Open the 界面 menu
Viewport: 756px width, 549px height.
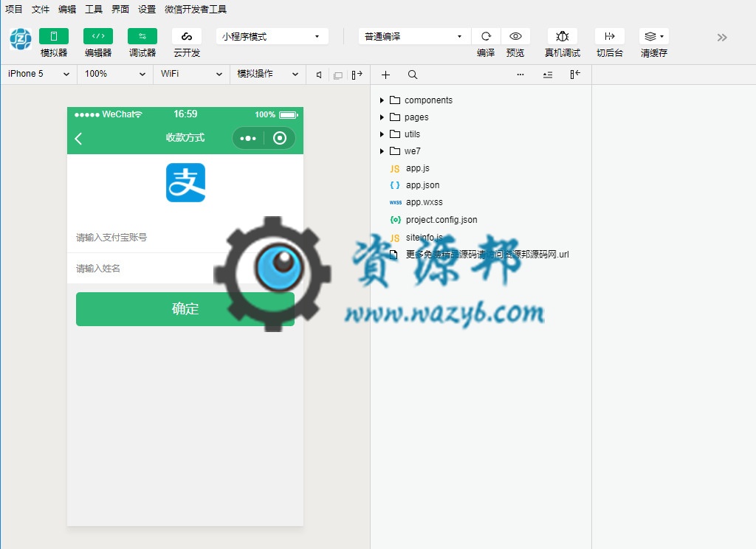[x=120, y=9]
